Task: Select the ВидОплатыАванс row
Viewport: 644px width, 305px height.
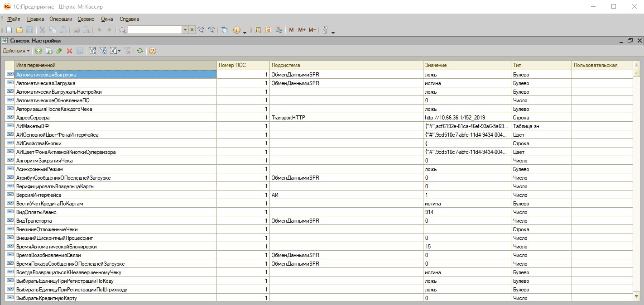Action: pos(320,212)
